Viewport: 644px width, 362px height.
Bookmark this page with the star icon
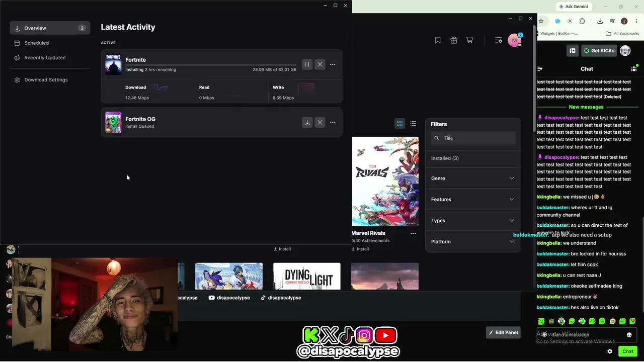coord(541,21)
